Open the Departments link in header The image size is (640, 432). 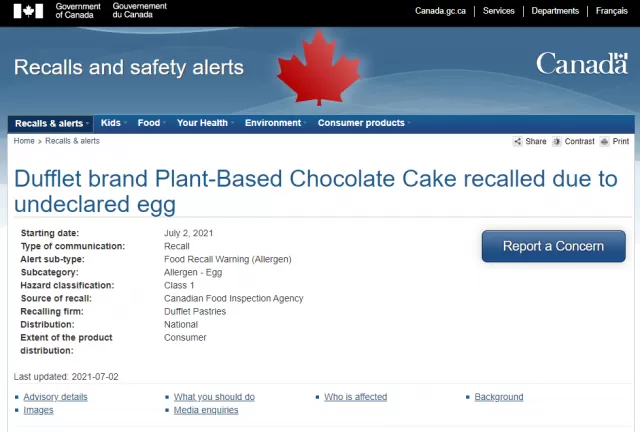coord(555,11)
